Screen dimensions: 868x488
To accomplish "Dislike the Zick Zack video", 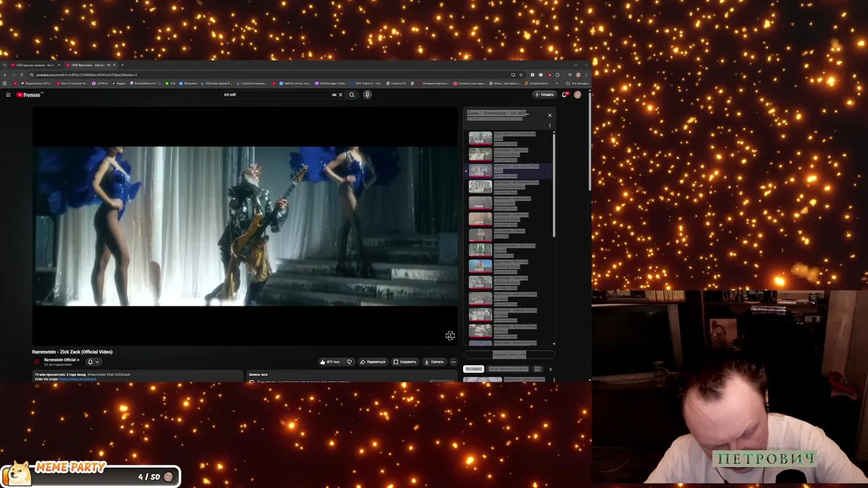I will (349, 362).
